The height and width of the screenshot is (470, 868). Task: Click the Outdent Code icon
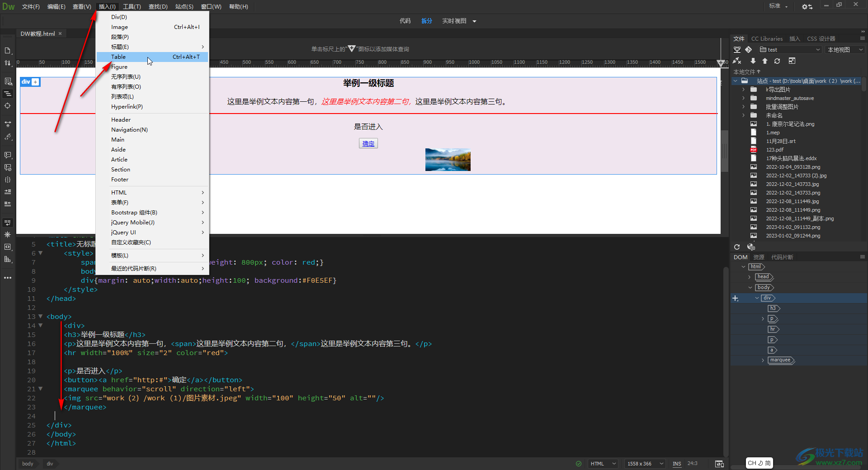(8, 204)
